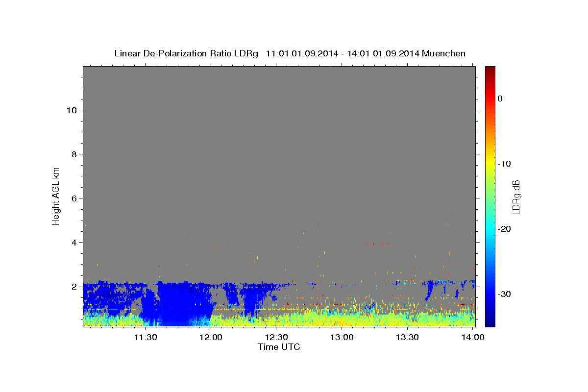Click the end date '14:01 01.09.2014' in the title

pyautogui.click(x=383, y=53)
